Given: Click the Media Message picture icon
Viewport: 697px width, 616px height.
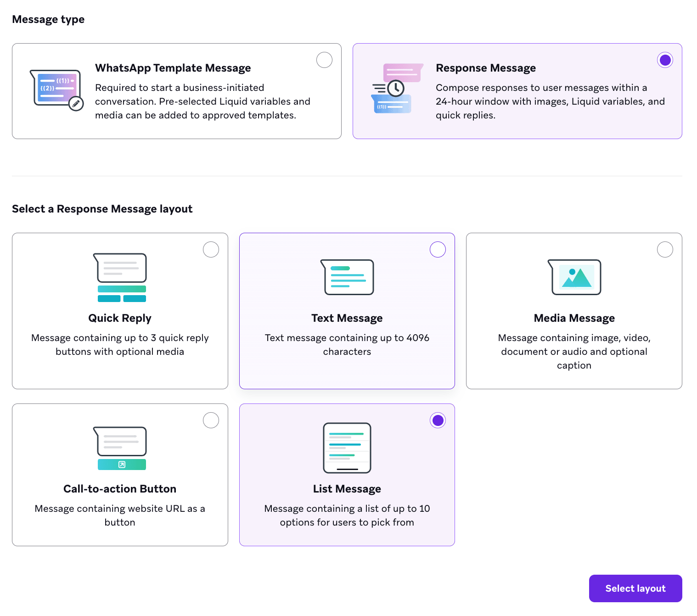Looking at the screenshot, I should coord(574,277).
